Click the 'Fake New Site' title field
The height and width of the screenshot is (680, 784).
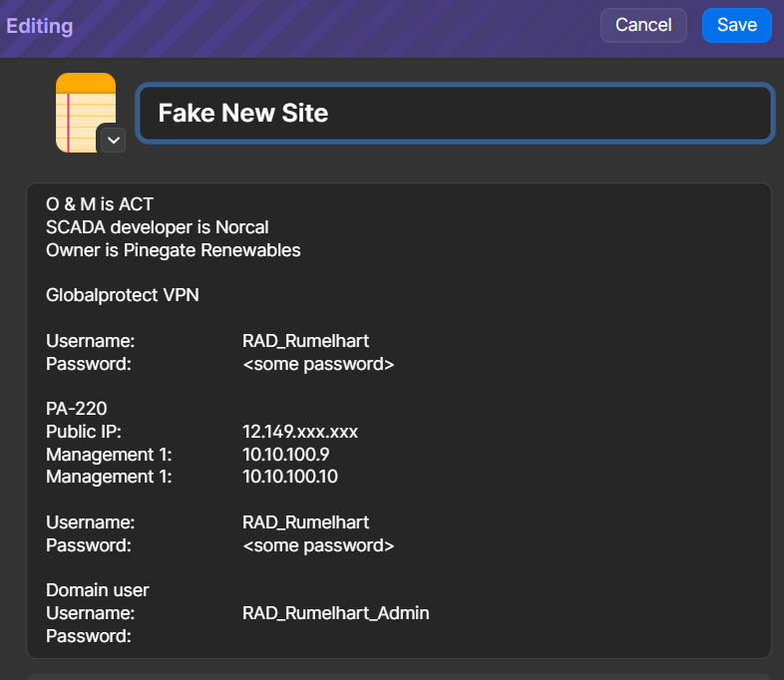455,113
